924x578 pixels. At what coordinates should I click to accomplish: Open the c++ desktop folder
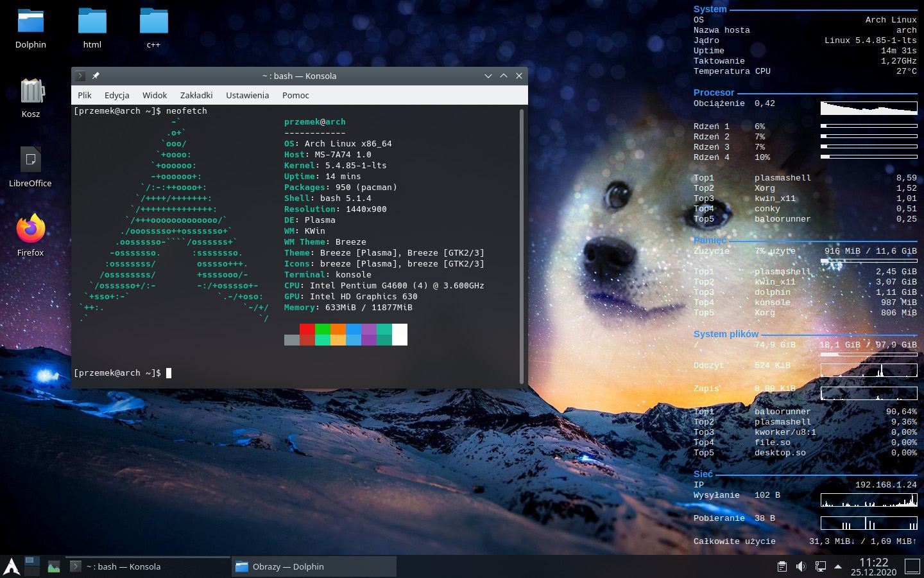153,22
